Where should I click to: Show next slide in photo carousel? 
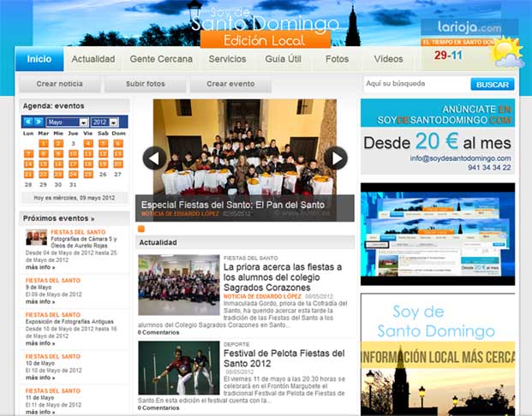click(336, 158)
